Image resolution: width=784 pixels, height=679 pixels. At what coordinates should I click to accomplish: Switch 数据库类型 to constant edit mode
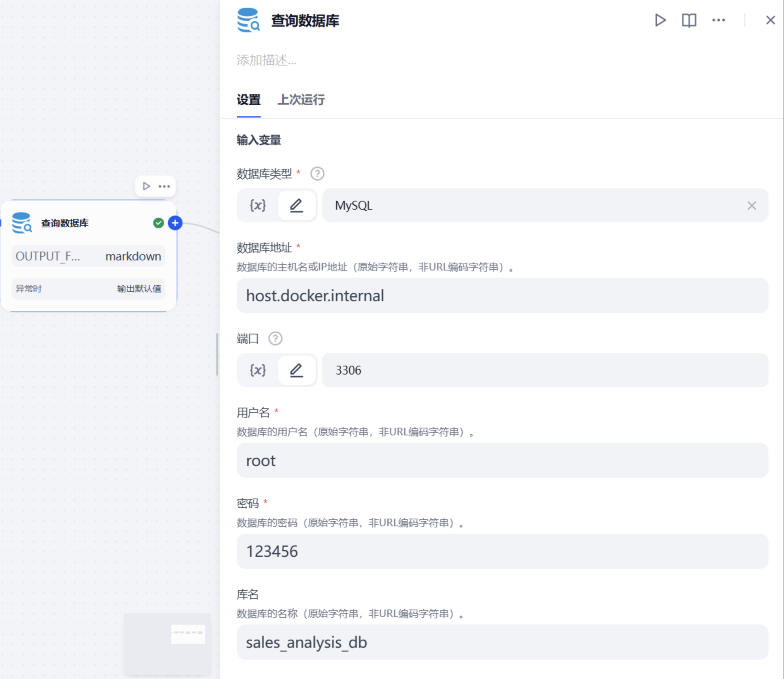[296, 205]
